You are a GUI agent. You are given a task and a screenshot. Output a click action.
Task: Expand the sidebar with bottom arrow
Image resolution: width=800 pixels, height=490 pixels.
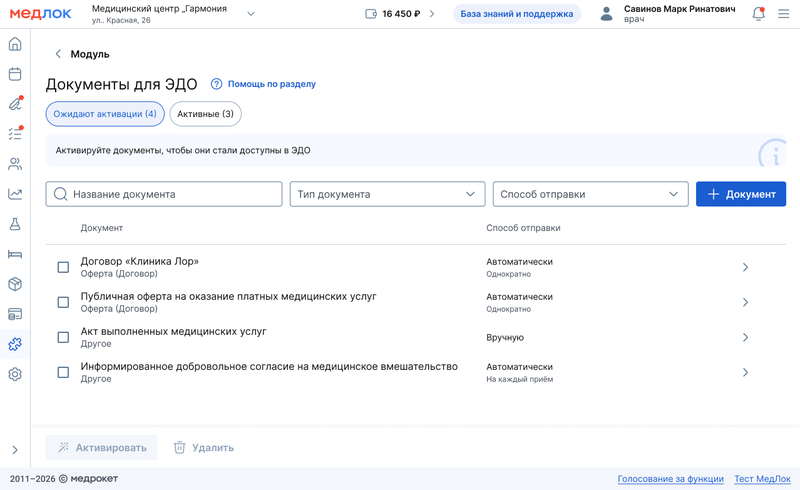pos(15,450)
